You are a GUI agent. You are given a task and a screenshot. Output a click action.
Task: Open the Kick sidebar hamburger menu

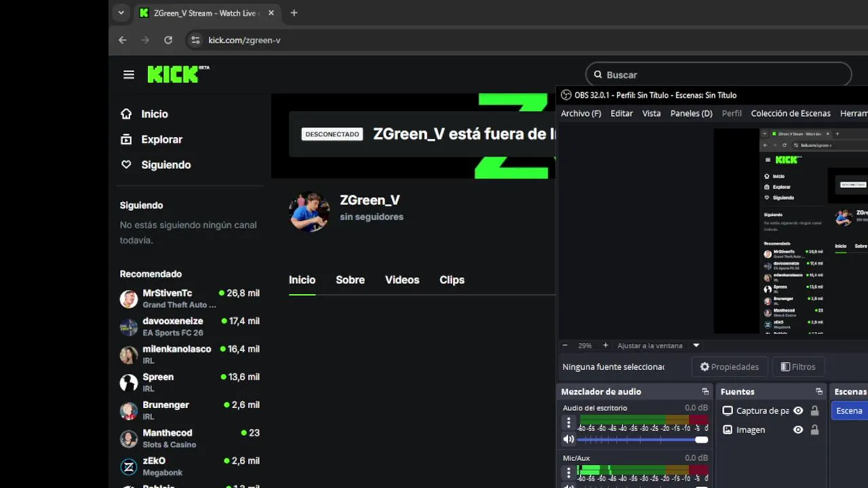tap(129, 75)
